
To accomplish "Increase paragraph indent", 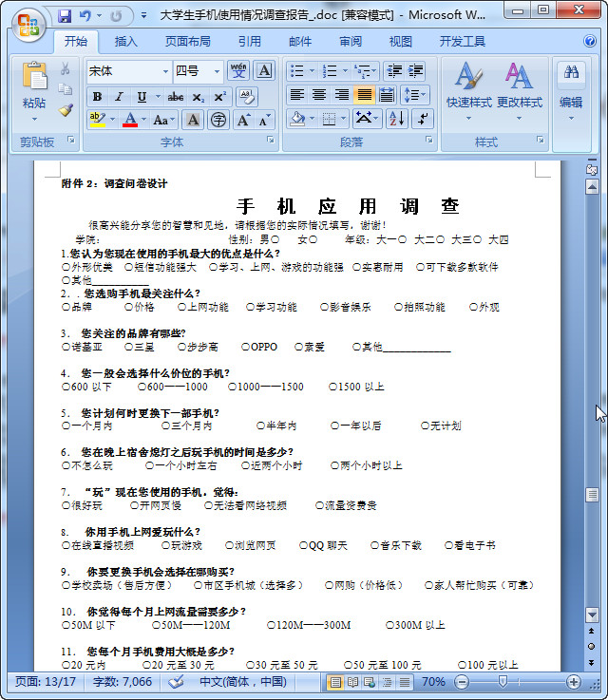I will click(415, 71).
